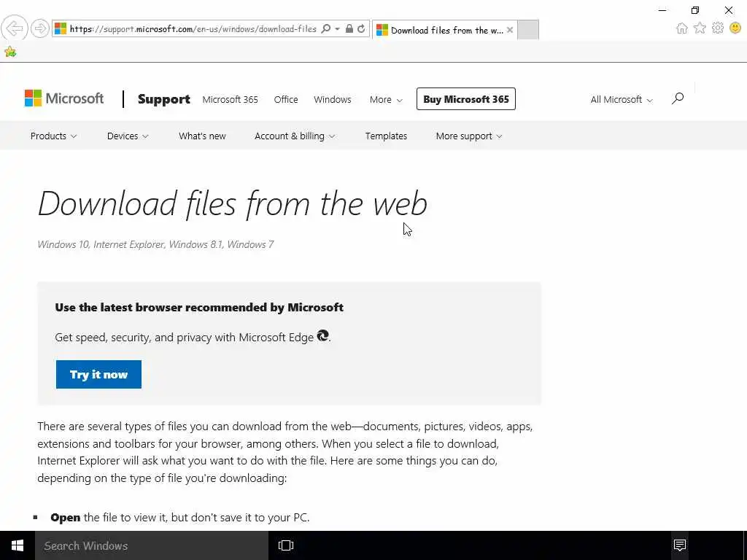Screen dimensions: 747x560
Task: Open the Templates link
Action: (386, 136)
